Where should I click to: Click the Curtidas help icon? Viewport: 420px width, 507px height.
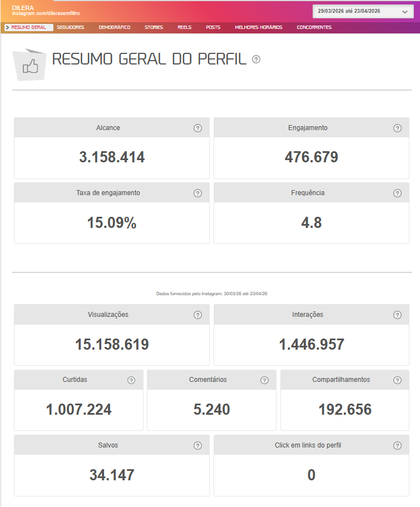click(x=131, y=380)
